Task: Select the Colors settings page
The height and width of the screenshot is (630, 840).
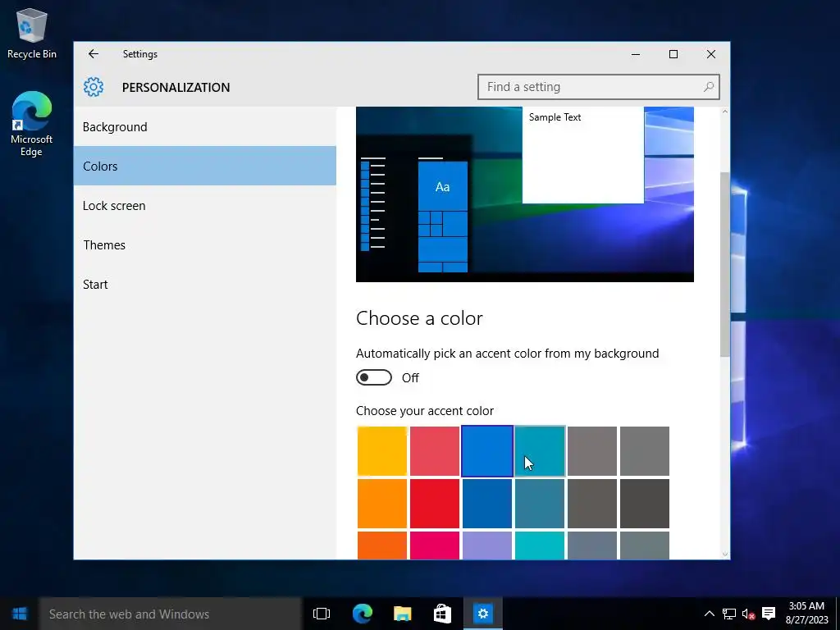Action: [x=204, y=166]
